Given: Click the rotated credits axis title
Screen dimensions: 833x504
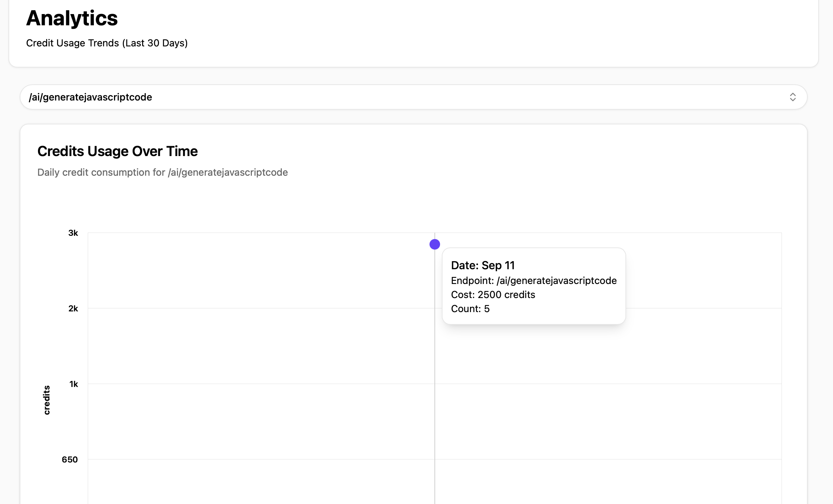Looking at the screenshot, I should coord(47,400).
